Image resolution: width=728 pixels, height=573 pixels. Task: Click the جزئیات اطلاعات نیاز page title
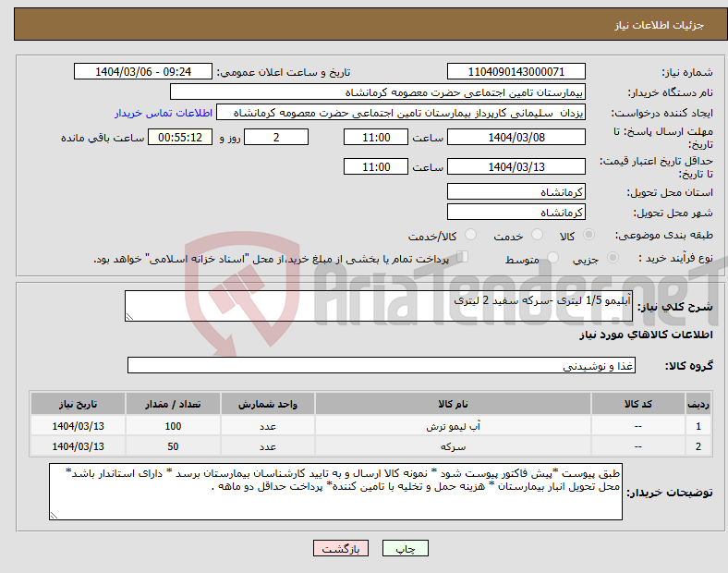(660, 25)
